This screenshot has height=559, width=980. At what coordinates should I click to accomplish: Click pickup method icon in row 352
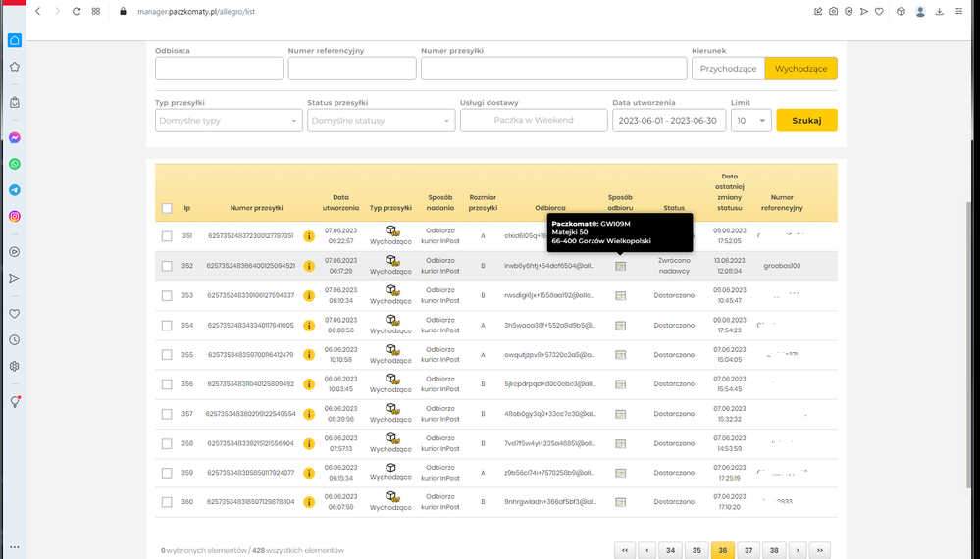(620, 266)
